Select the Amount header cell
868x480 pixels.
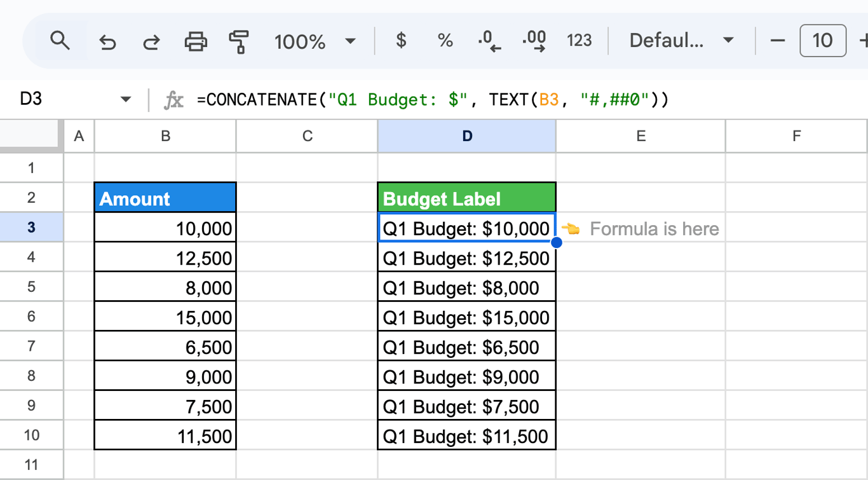point(165,198)
